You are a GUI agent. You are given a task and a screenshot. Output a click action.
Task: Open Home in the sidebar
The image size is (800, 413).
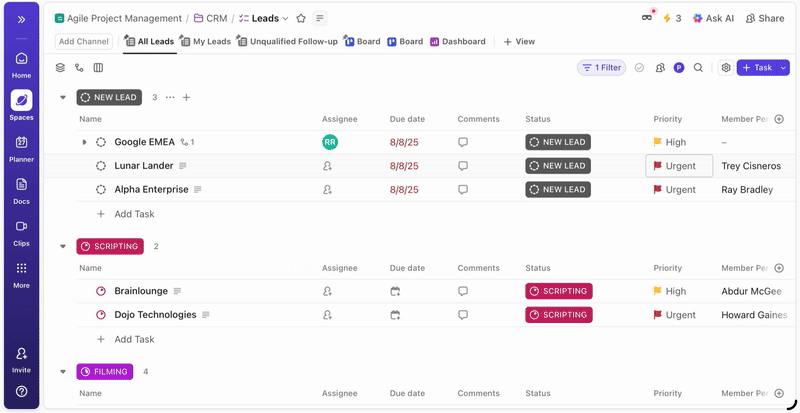coord(21,64)
